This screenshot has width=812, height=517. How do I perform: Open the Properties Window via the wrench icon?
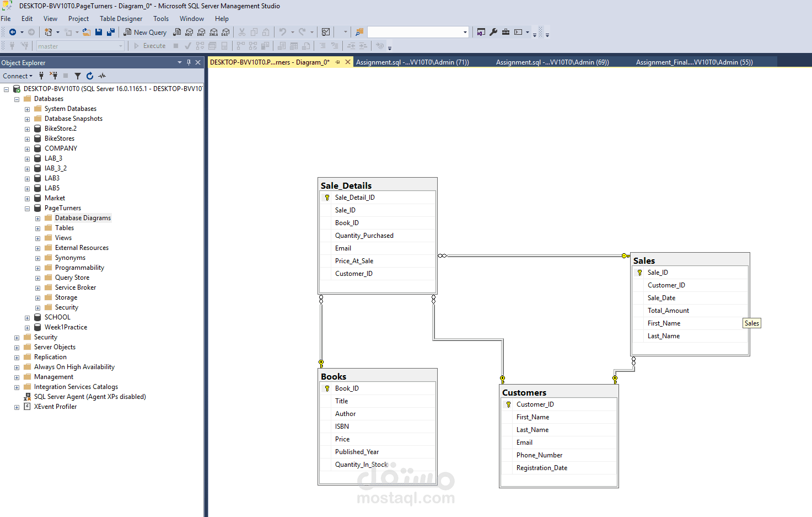click(493, 32)
